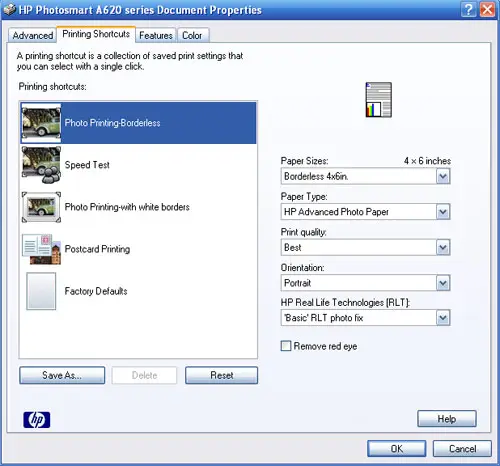Confirm with the OK button
This screenshot has width=500, height=466.
397,449
